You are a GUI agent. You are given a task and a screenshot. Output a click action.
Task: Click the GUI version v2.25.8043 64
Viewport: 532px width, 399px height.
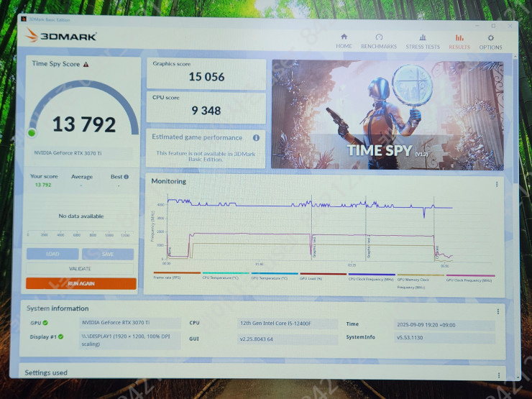[288, 339]
